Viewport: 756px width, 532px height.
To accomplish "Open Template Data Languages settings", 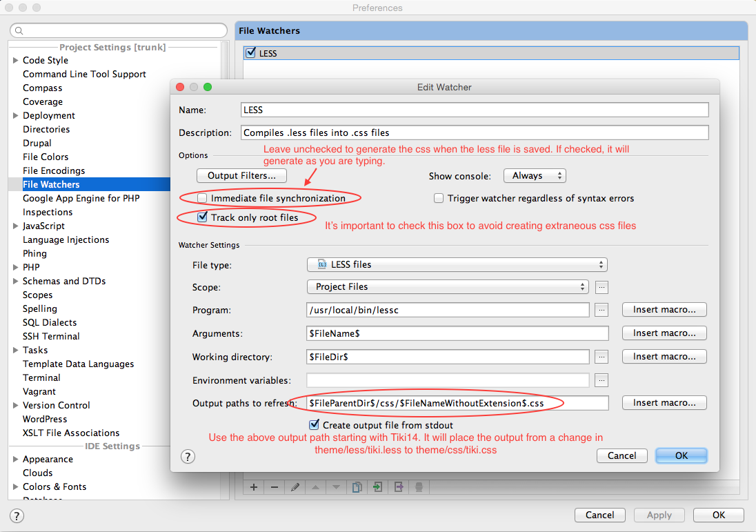I will [78, 364].
